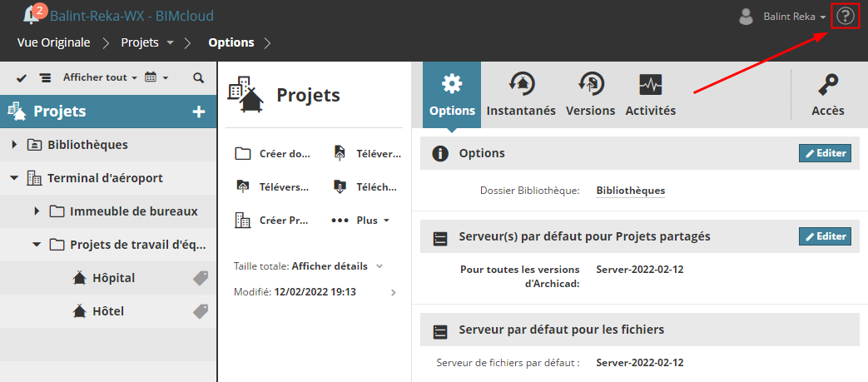Viewport: 868px width, 382px height.
Task: Click the tag icon next to Hôpital
Action: point(201,278)
